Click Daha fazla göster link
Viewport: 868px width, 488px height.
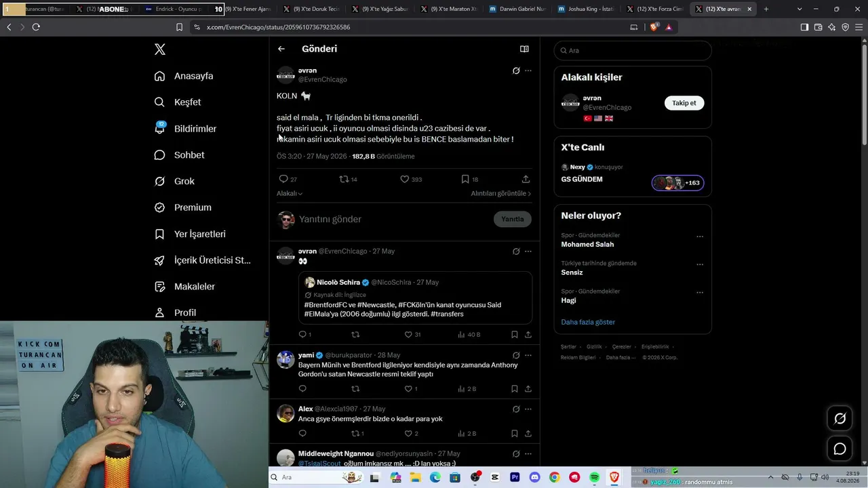coord(588,322)
